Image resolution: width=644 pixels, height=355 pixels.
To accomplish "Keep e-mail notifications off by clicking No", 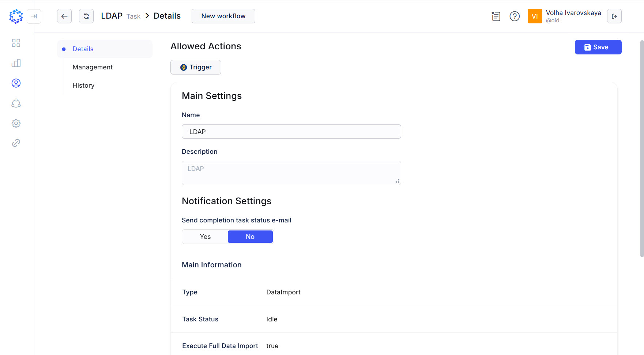I will [250, 236].
